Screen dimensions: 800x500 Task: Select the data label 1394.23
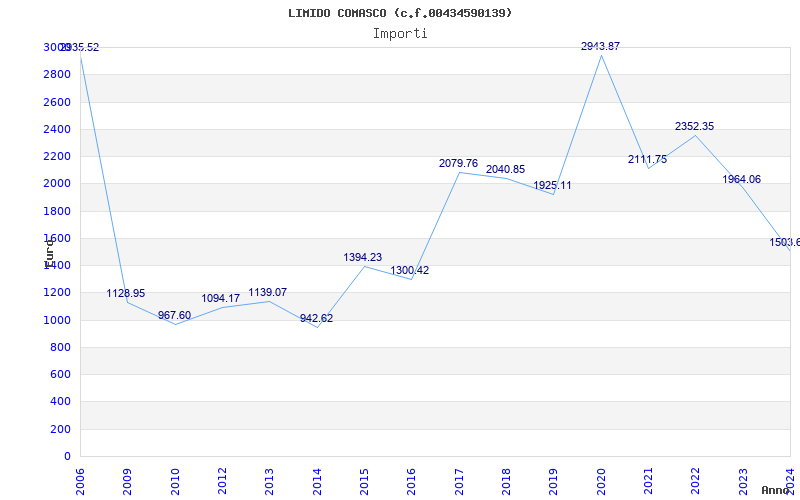tap(362, 258)
